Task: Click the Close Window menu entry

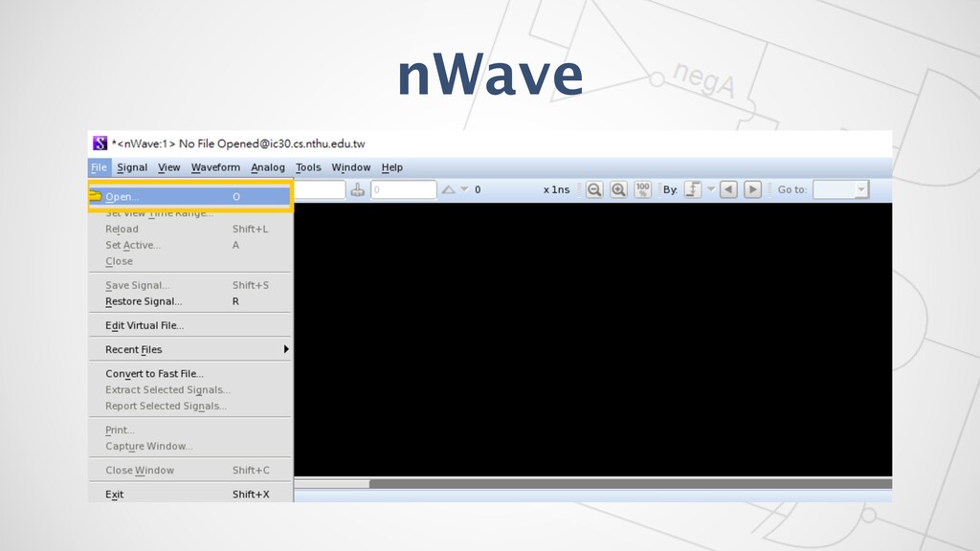Action: 190,470
